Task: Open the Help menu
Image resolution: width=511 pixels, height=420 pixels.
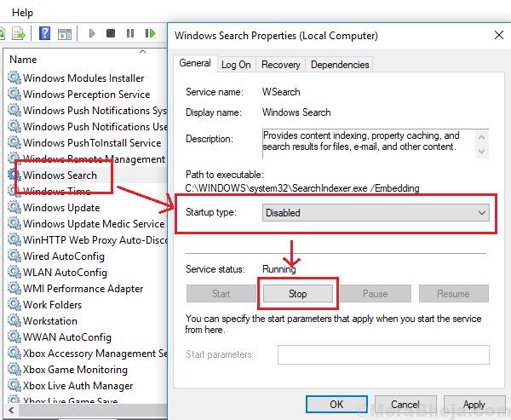Action: (x=22, y=13)
